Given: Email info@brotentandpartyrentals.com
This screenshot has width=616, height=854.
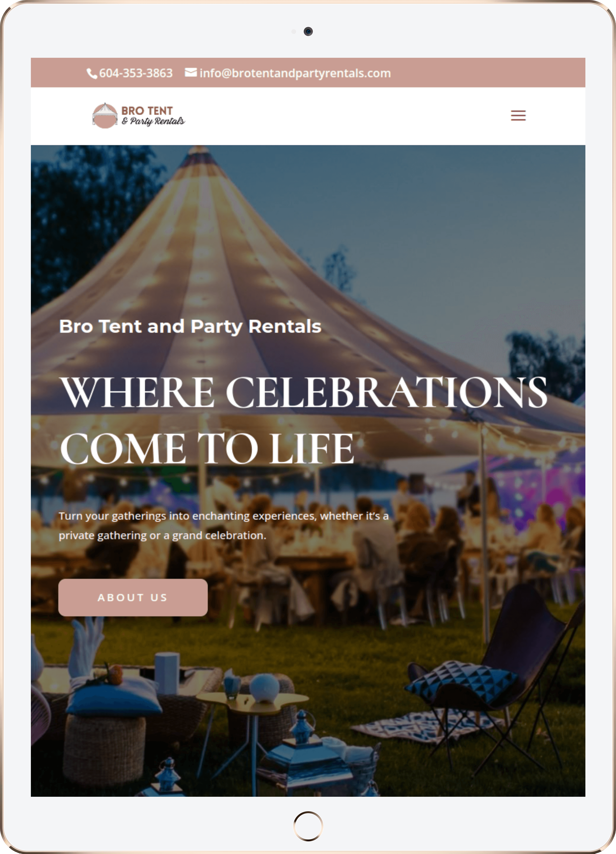Looking at the screenshot, I should click(295, 73).
